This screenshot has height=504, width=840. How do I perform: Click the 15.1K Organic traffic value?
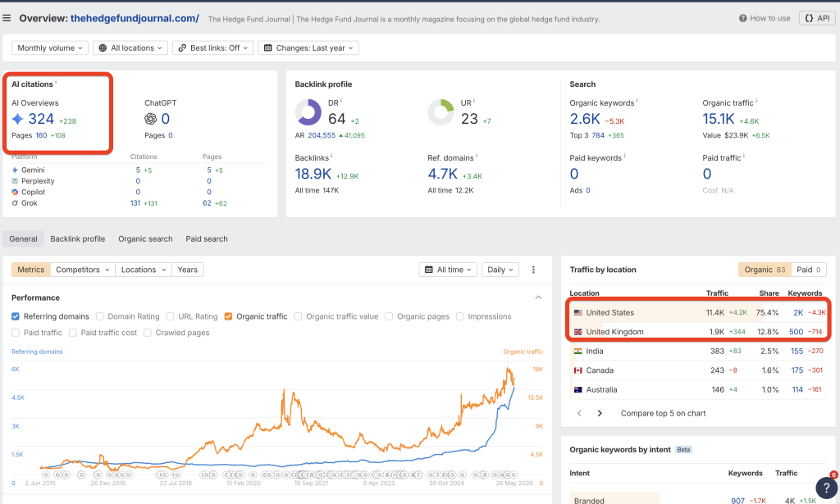click(719, 119)
